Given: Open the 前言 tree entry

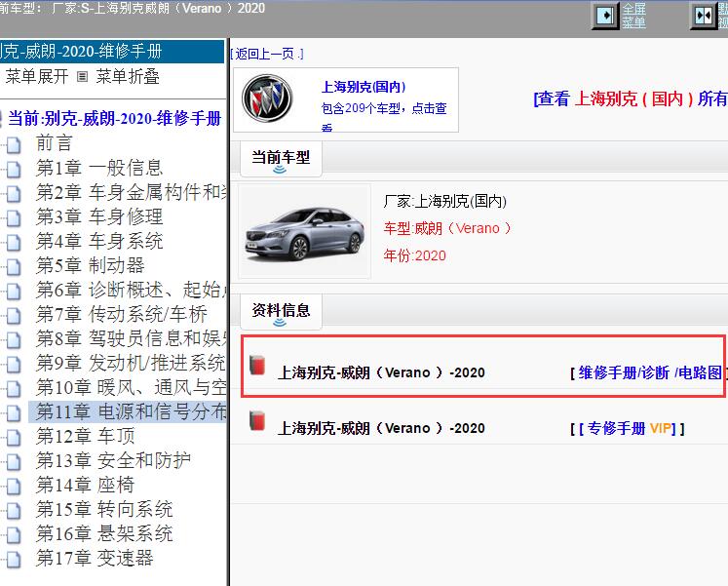Looking at the screenshot, I should (54, 143).
